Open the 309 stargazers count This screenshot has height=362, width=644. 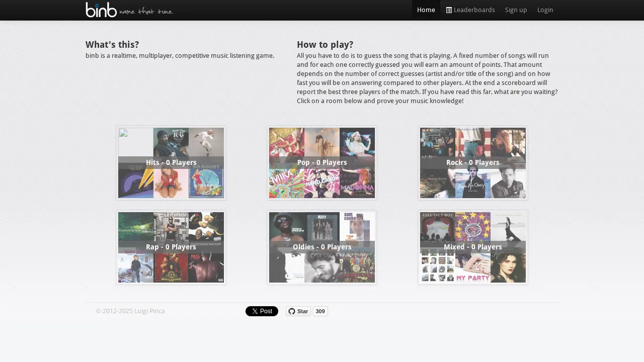click(320, 311)
